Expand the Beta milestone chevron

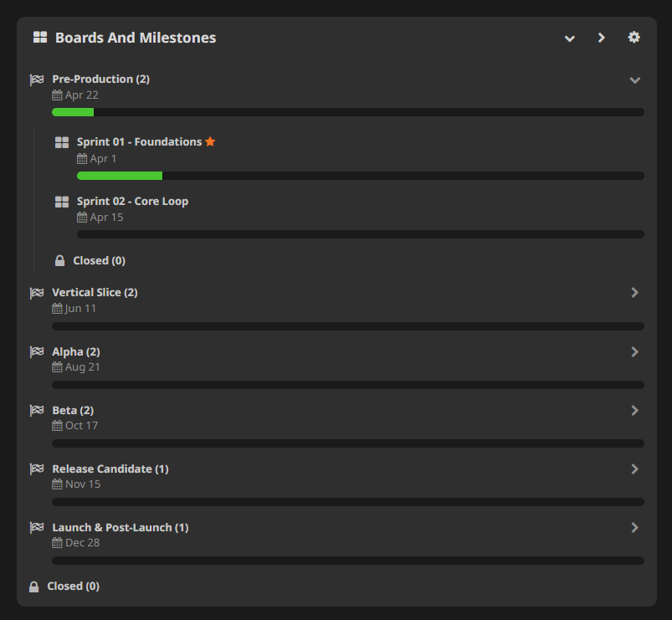tap(634, 410)
